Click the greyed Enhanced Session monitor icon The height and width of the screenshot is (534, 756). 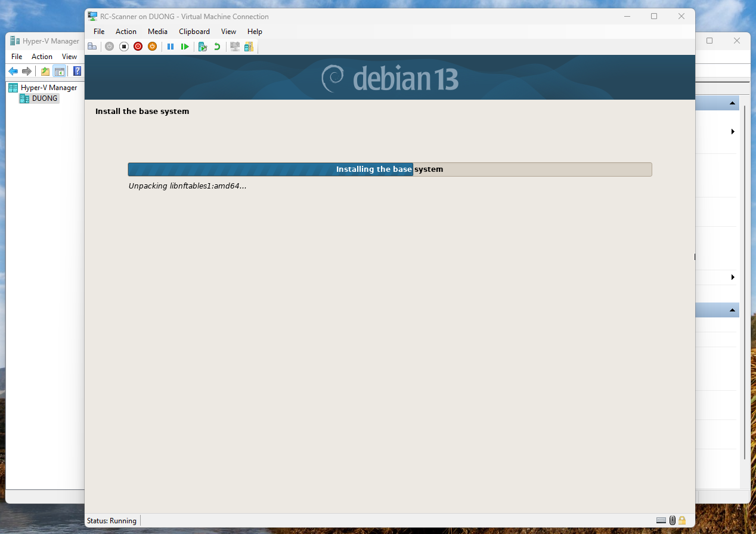[235, 47]
